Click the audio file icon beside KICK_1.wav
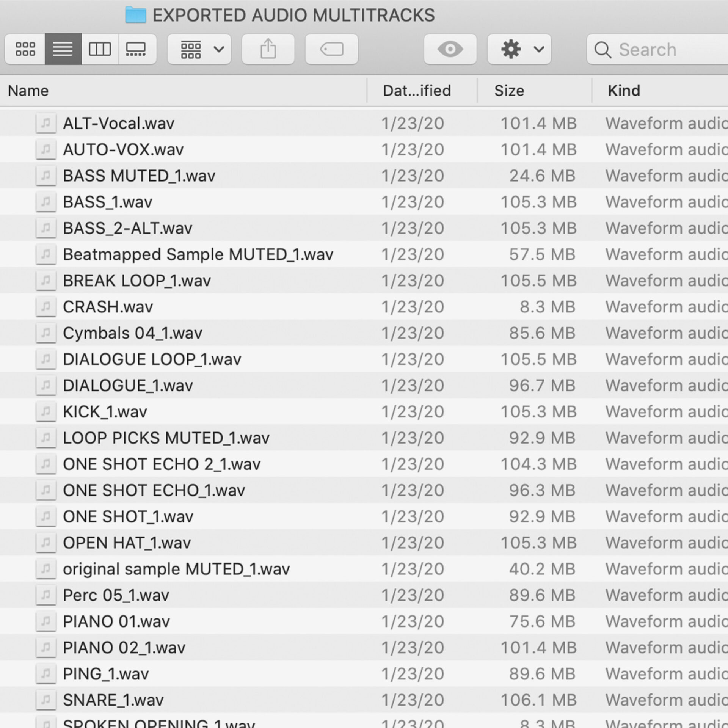This screenshot has height=728, width=728. (x=45, y=411)
